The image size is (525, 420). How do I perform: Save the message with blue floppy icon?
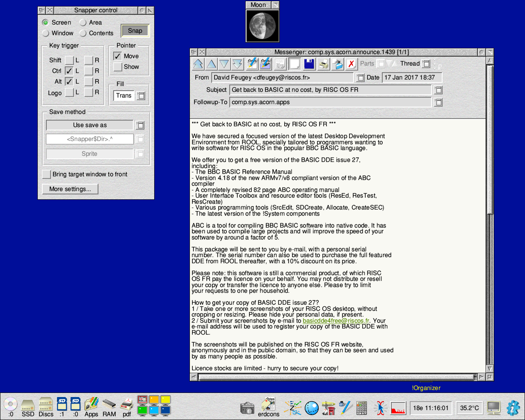(x=309, y=64)
